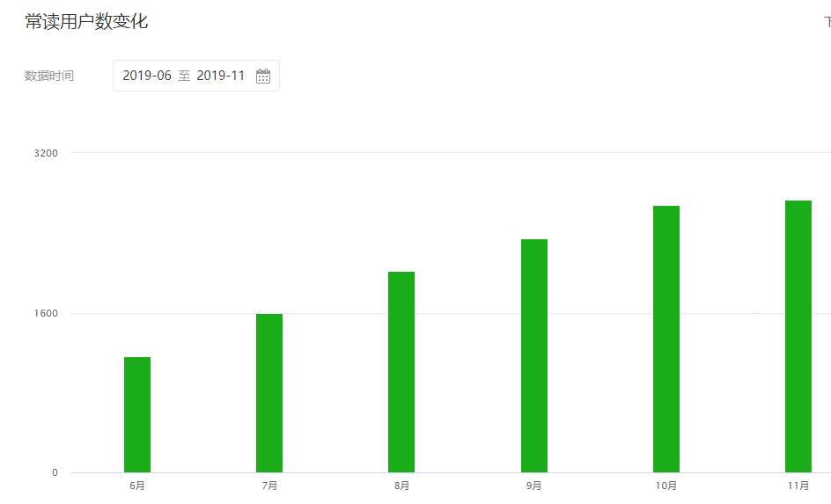Click the 至 separator between dates

coord(184,76)
